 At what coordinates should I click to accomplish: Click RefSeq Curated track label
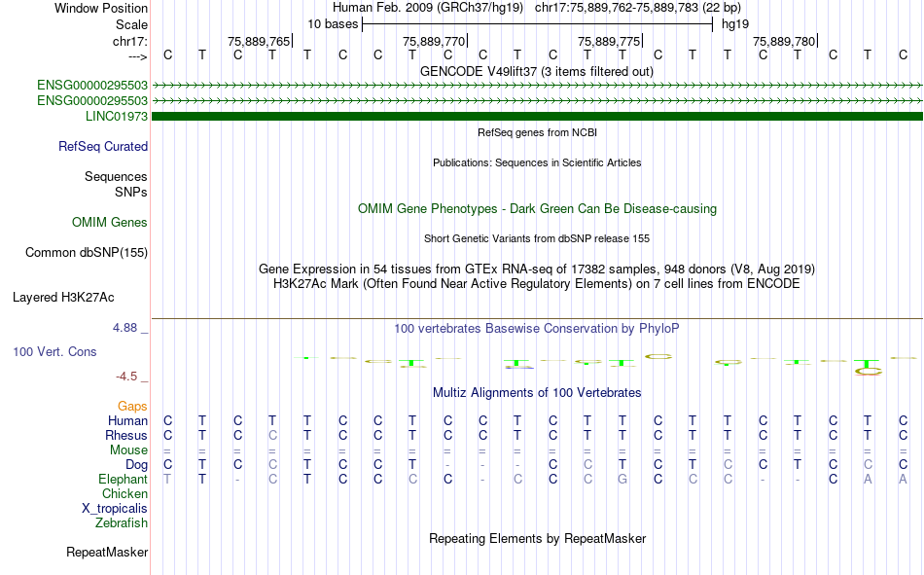point(102,146)
